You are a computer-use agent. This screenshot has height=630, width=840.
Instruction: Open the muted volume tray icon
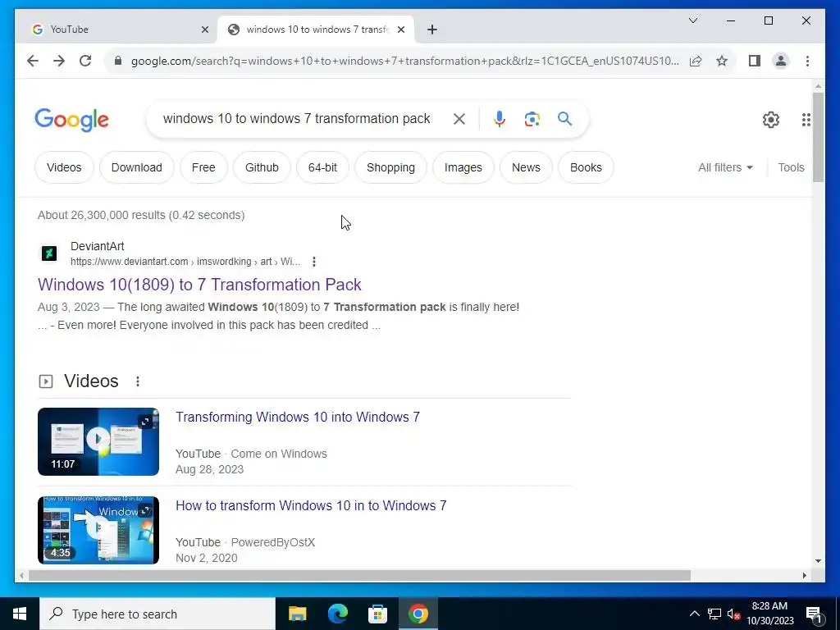733,614
